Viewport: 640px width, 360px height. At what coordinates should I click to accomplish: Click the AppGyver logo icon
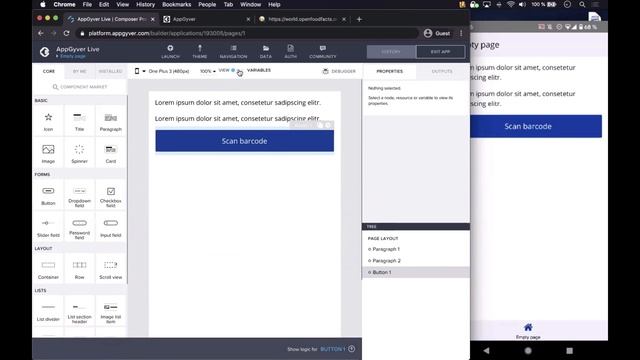click(x=44, y=52)
